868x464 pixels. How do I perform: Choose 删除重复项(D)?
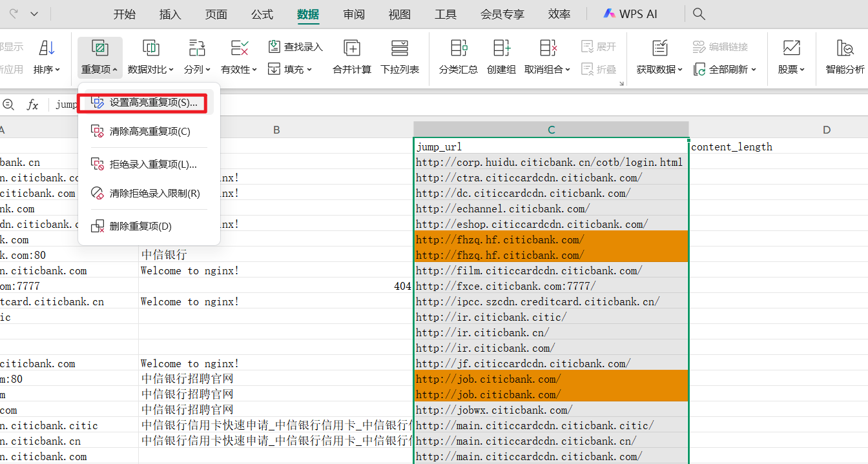pos(149,227)
